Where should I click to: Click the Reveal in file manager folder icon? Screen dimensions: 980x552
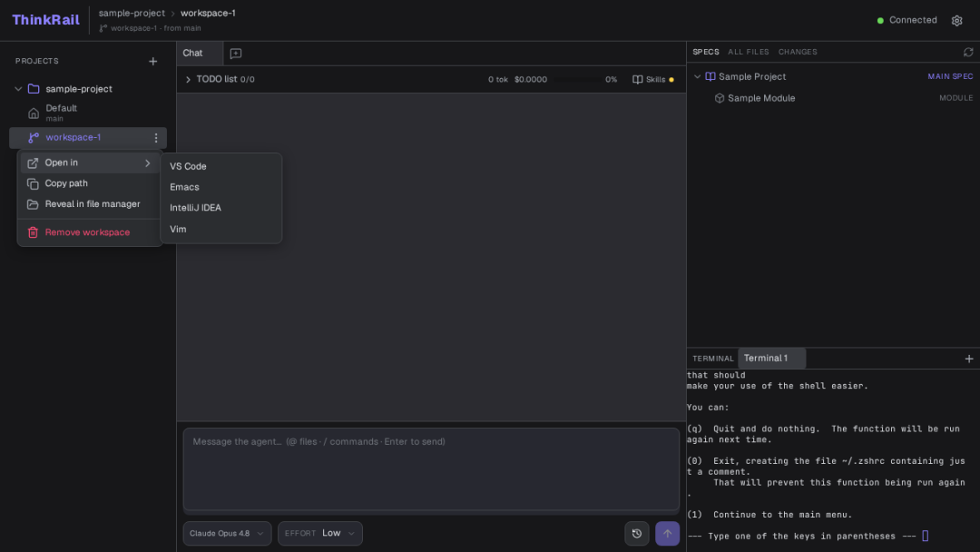tap(34, 204)
